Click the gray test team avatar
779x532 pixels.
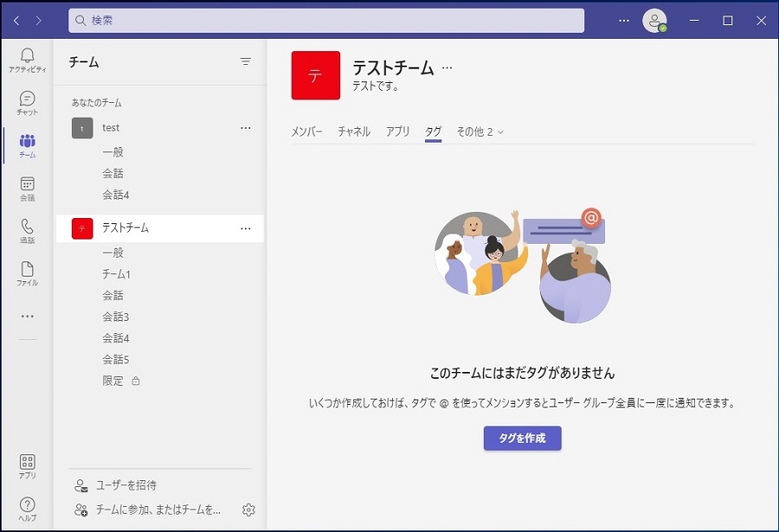coord(82,128)
